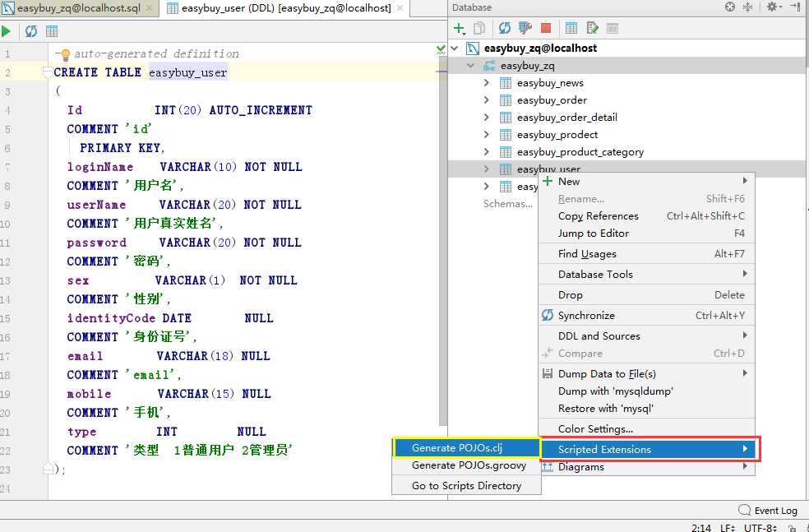Select easybuy_product_category in the tree
The height and width of the screenshot is (532, 809).
click(x=580, y=152)
